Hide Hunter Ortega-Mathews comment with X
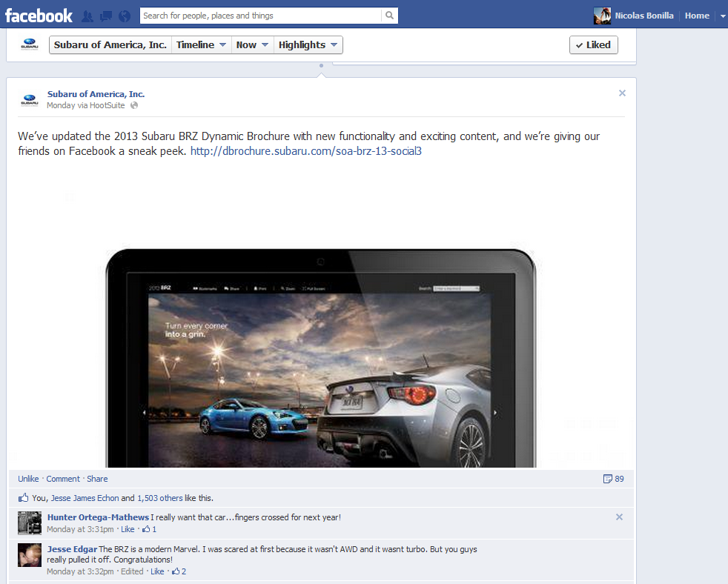 click(619, 517)
